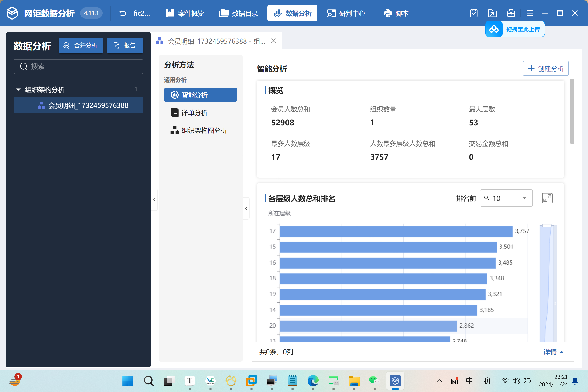Open the VMware icon on taskbar

(251, 381)
